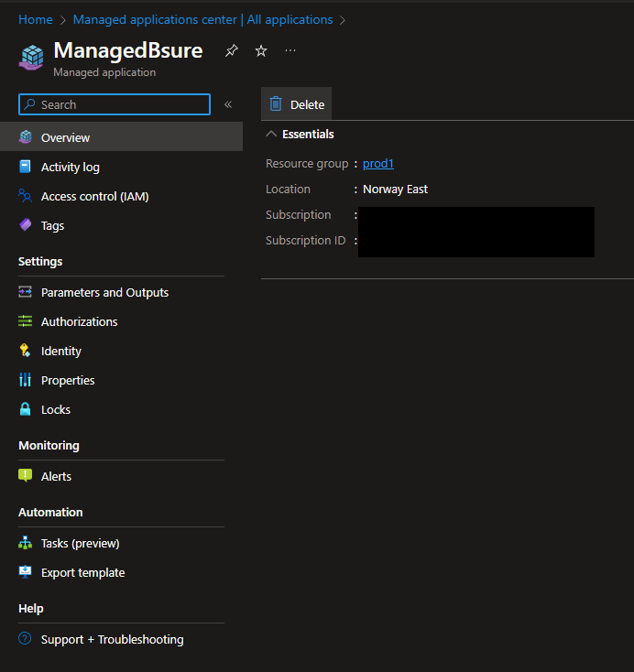The height and width of the screenshot is (672, 634).
Task: Open the trailing breadcrumb chevron after All applications
Action: click(x=343, y=19)
